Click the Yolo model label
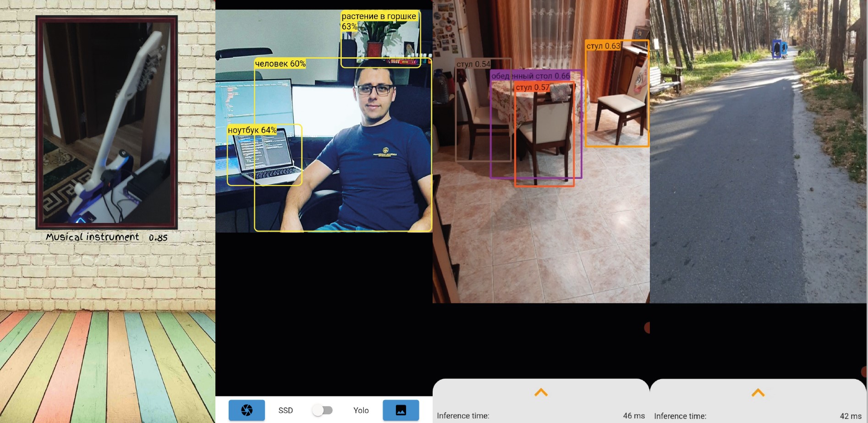The height and width of the screenshot is (423, 868). click(x=361, y=410)
